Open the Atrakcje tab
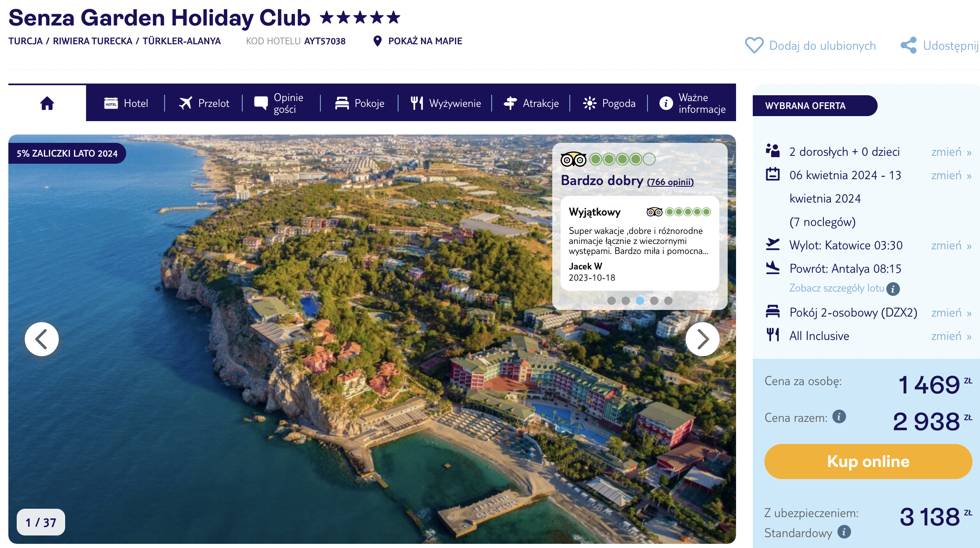This screenshot has height=548, width=980. tap(531, 103)
